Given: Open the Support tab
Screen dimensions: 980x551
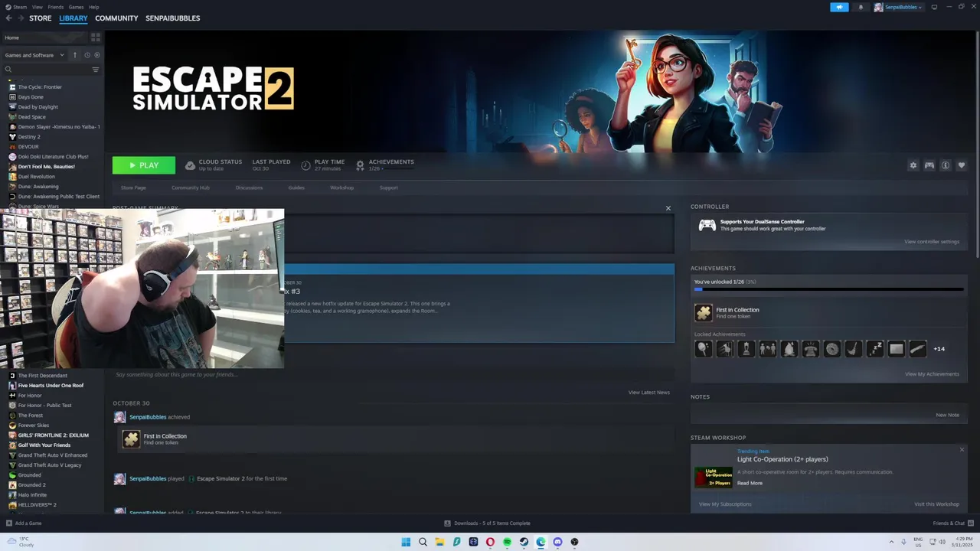Looking at the screenshot, I should point(388,187).
